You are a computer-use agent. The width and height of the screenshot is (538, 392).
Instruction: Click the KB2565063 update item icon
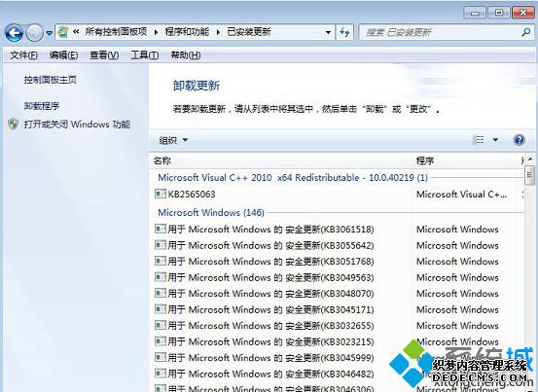(x=161, y=194)
